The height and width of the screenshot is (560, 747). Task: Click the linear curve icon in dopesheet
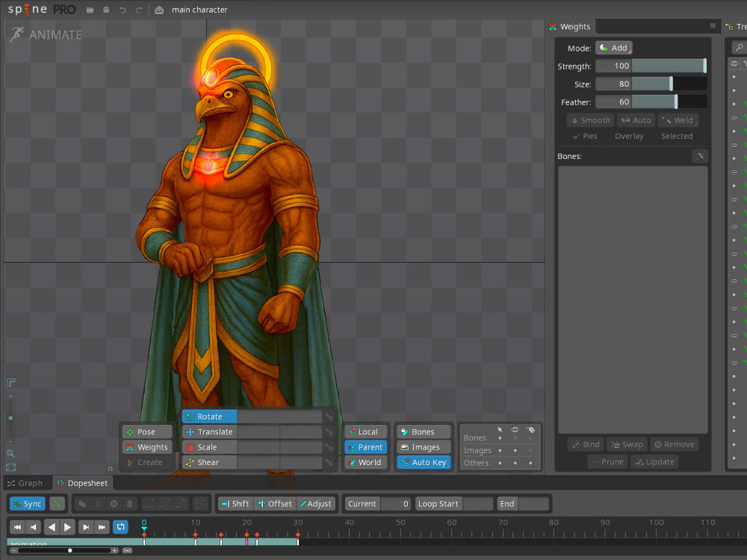(x=165, y=503)
